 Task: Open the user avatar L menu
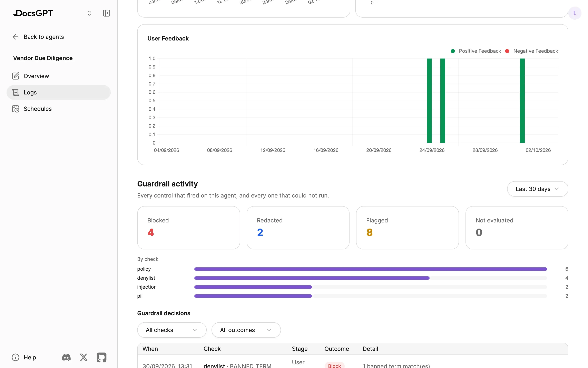[575, 13]
